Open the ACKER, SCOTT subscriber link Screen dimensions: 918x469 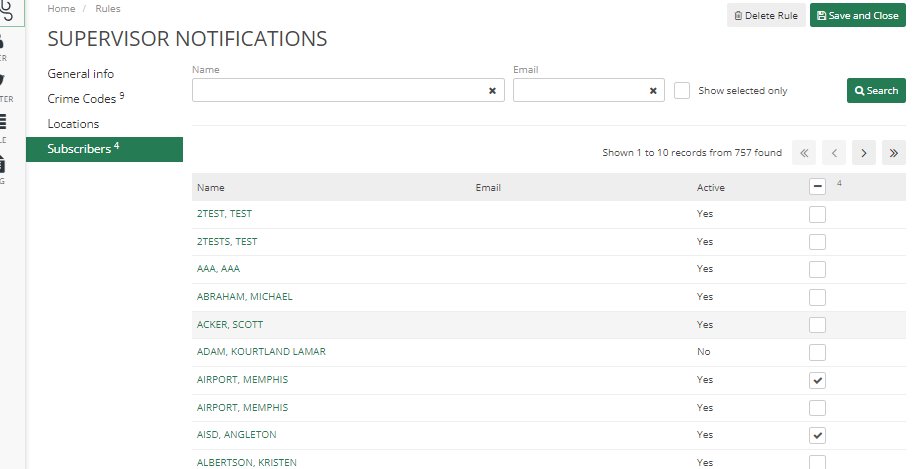230,324
